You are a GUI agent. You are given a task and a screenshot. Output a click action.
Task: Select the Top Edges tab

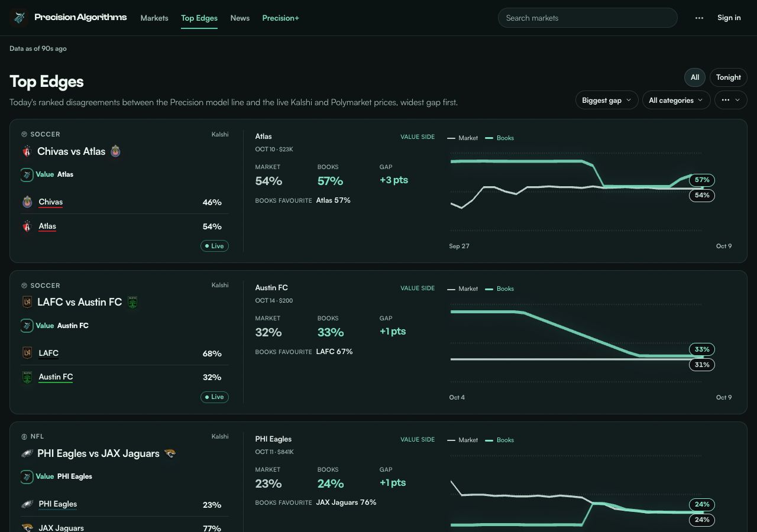[x=199, y=18]
